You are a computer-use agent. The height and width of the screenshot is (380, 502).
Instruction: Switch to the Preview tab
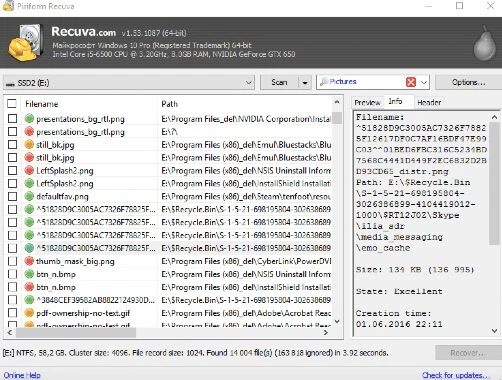(367, 102)
